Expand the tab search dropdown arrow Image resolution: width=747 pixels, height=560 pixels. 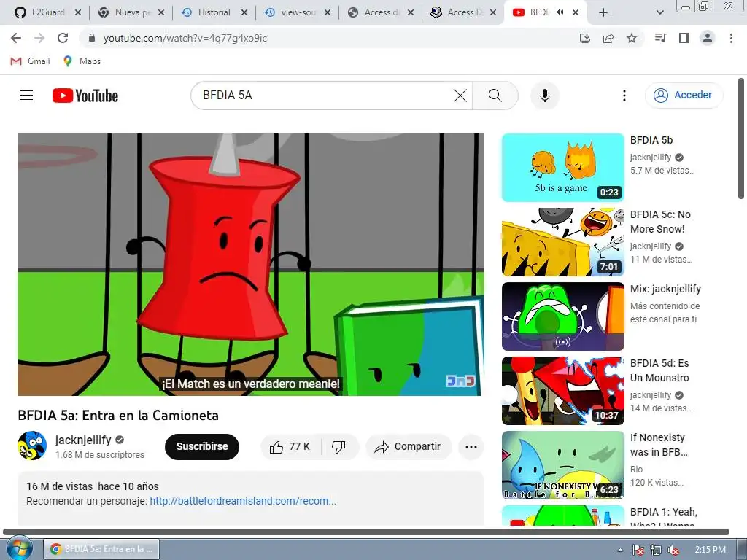tap(659, 13)
